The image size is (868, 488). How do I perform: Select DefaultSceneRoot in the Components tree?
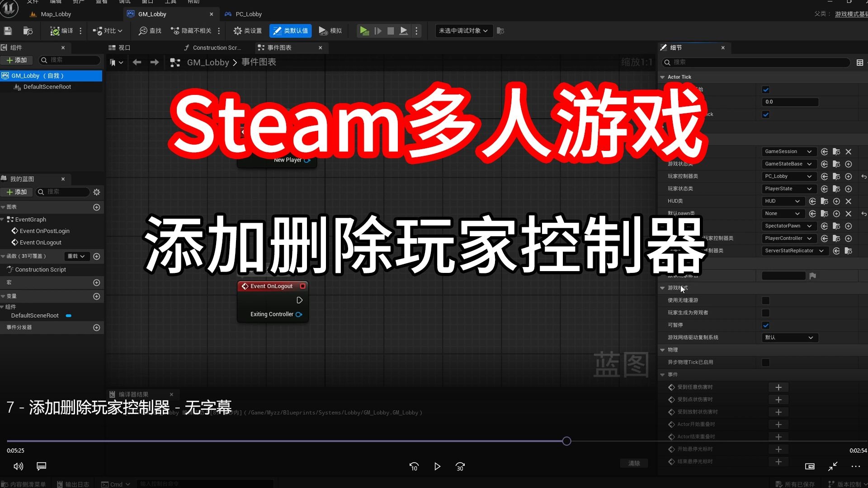[47, 87]
